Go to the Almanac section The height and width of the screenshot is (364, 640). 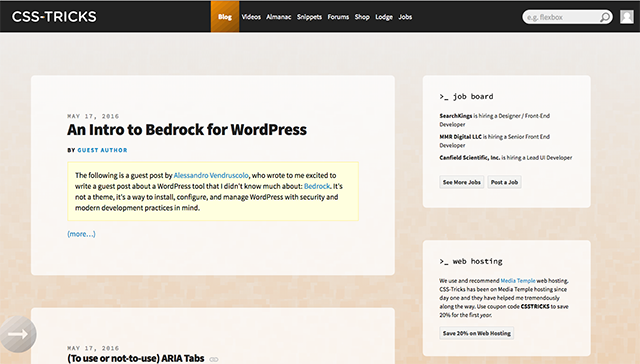pyautogui.click(x=278, y=17)
